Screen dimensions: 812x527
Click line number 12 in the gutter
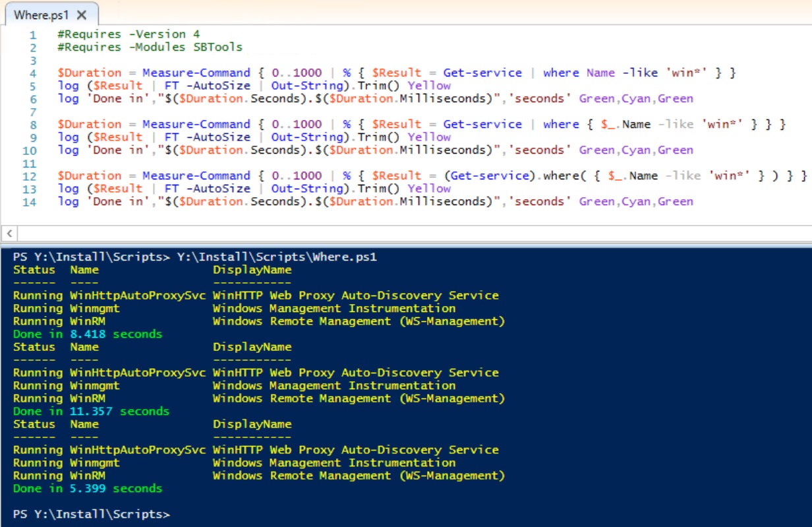[30, 176]
